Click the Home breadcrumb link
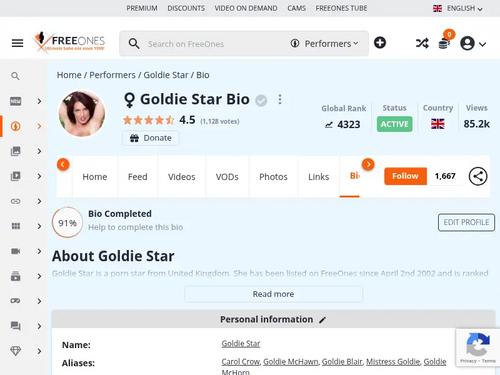 coord(69,75)
